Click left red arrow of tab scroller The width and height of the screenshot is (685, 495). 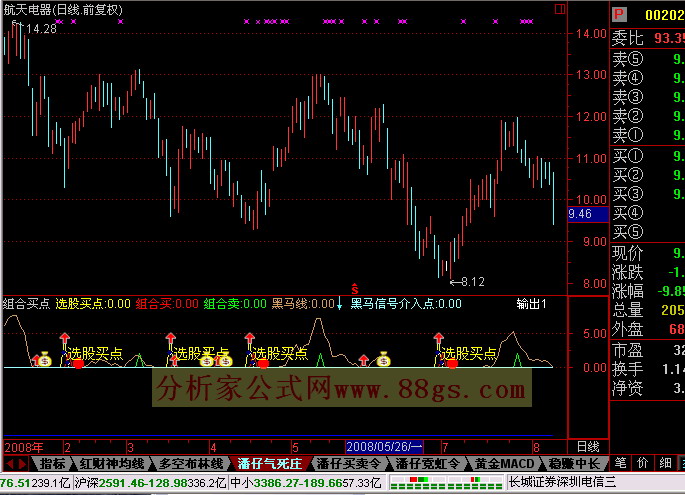(x=11, y=464)
